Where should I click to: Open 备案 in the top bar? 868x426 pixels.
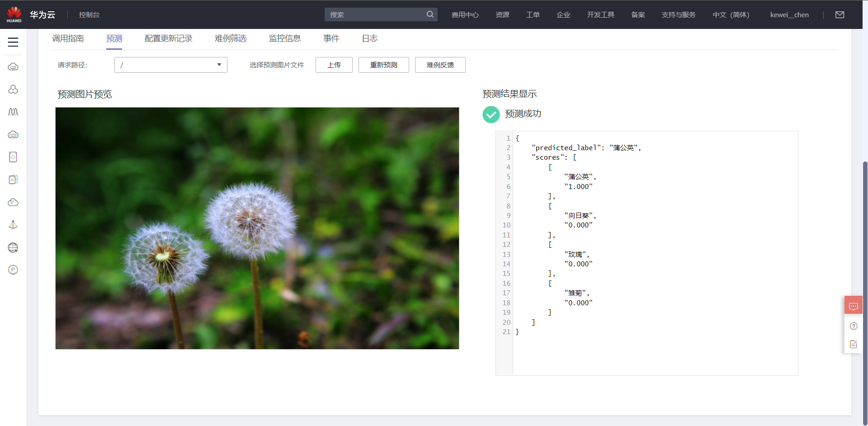tap(638, 15)
